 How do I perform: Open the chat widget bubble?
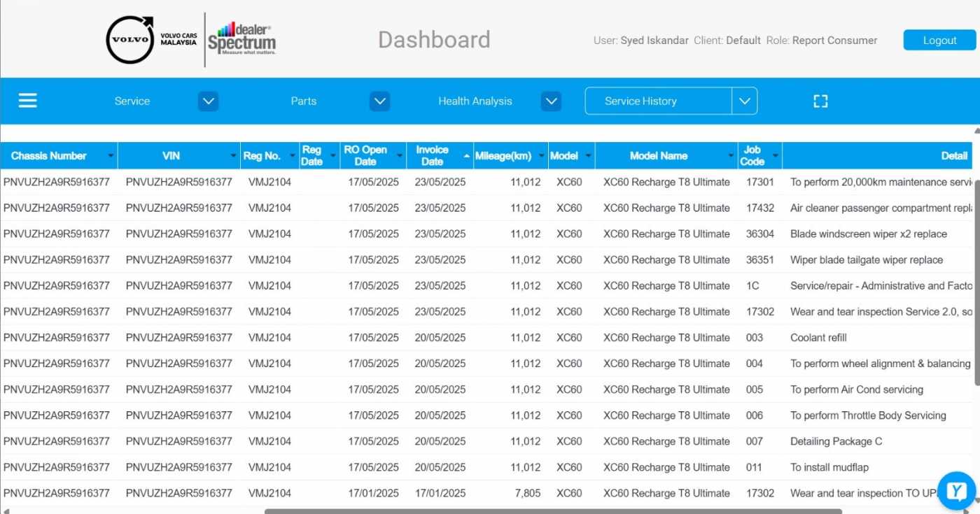(x=956, y=491)
